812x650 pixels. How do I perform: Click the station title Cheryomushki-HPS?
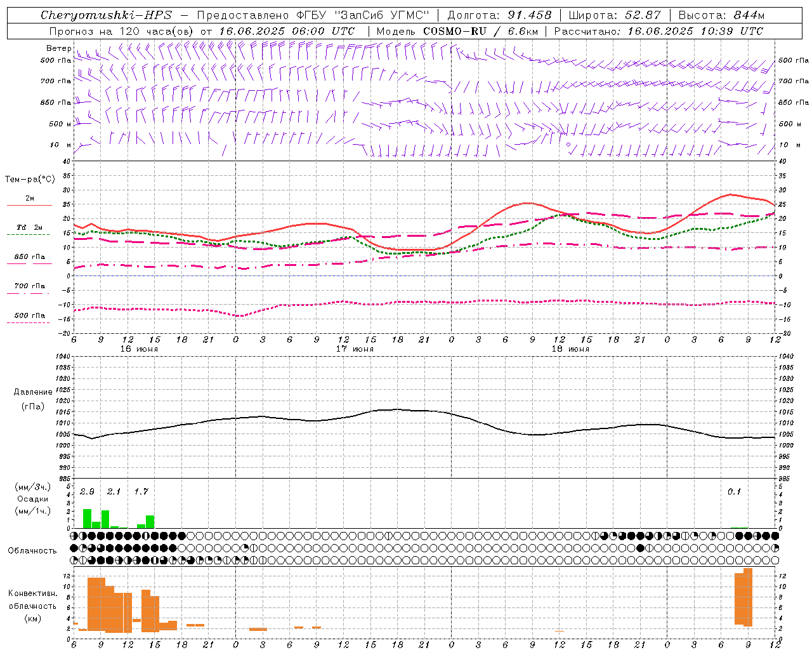point(106,15)
